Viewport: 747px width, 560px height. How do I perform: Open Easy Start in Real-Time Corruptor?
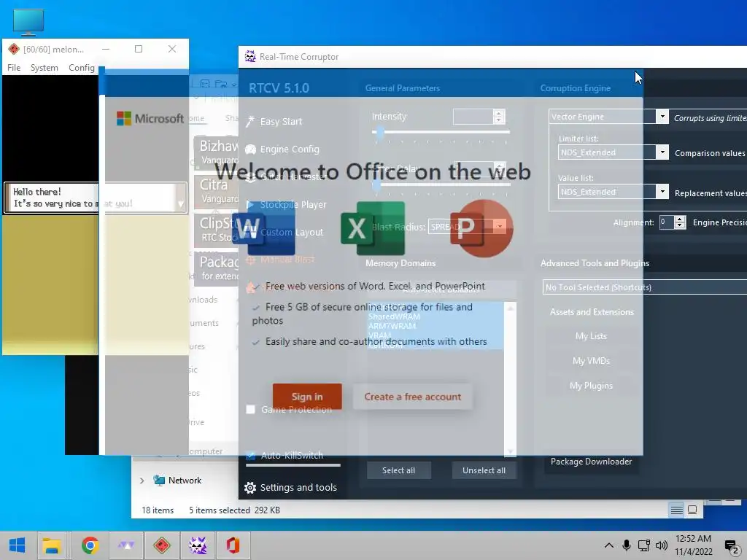(x=274, y=122)
